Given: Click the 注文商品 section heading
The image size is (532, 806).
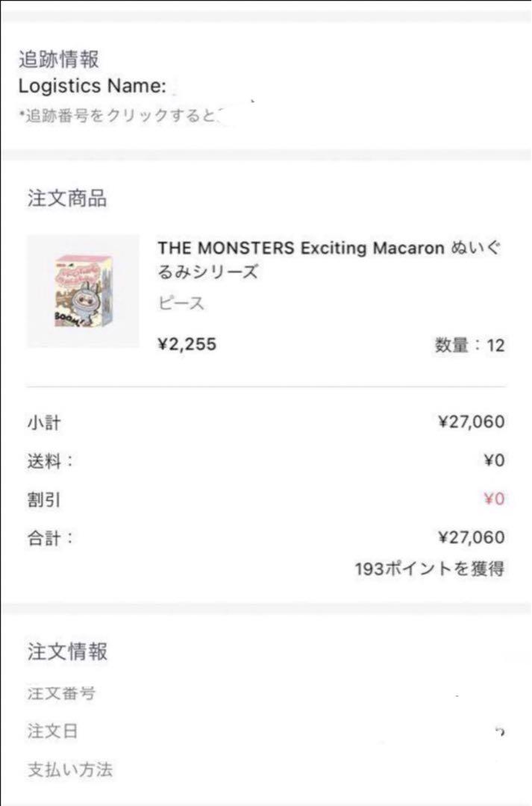Looking at the screenshot, I should pos(67,199).
